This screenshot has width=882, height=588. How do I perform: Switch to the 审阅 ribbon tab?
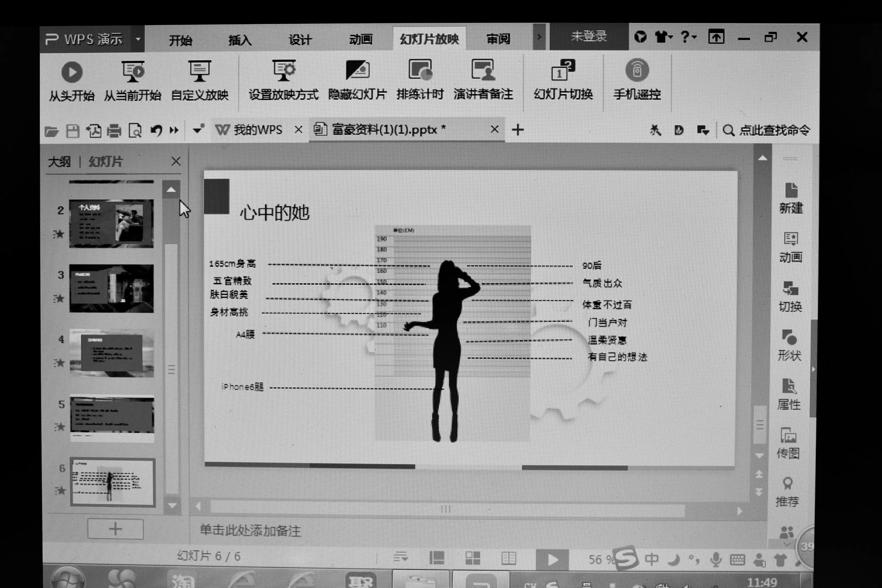[498, 39]
